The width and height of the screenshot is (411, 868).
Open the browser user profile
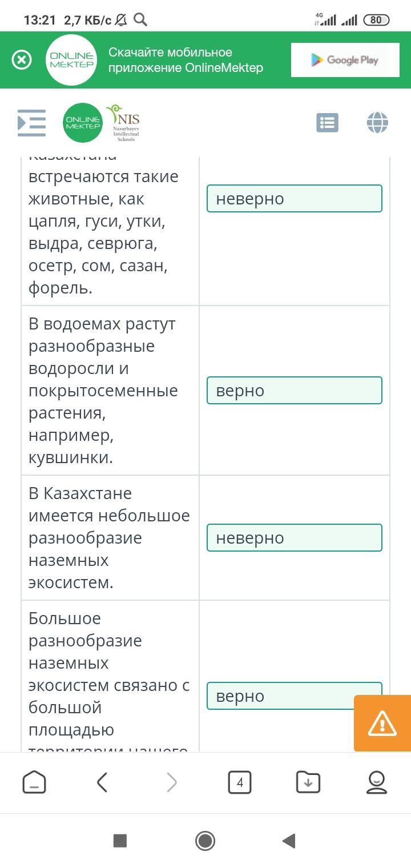coord(377,782)
